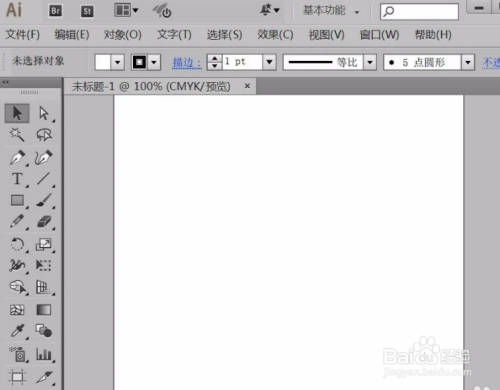The width and height of the screenshot is (500, 390).
Task: Select the Slice tool
Action: [x=44, y=377]
